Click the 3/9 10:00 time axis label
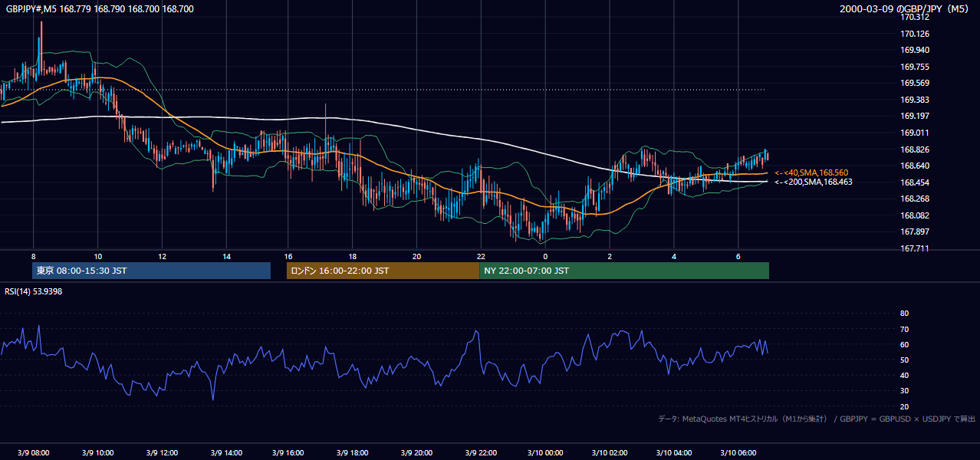 pos(97,452)
